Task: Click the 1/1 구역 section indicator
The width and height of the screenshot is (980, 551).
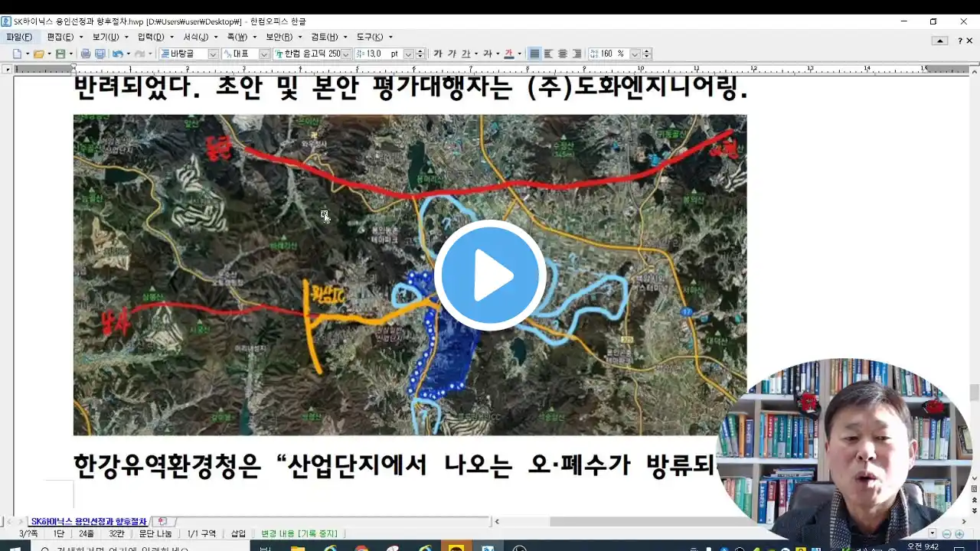Action: click(201, 533)
